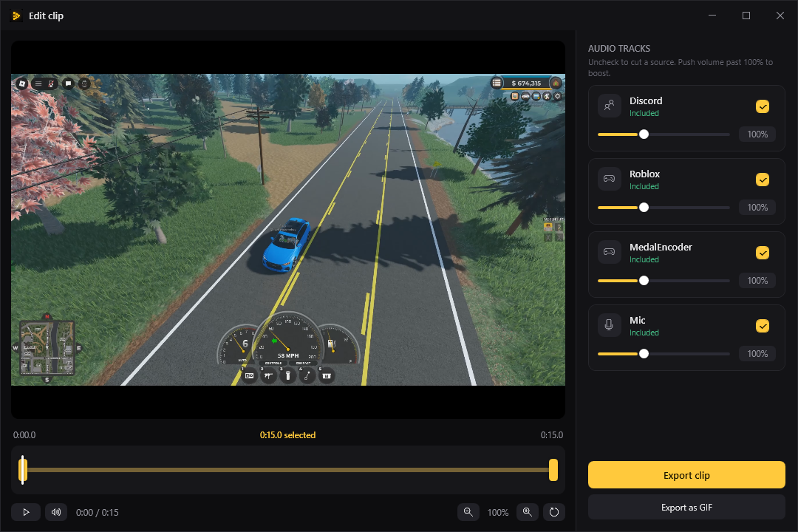
Task: Click the MedalEncoder track gamepad icon
Action: tap(609, 252)
